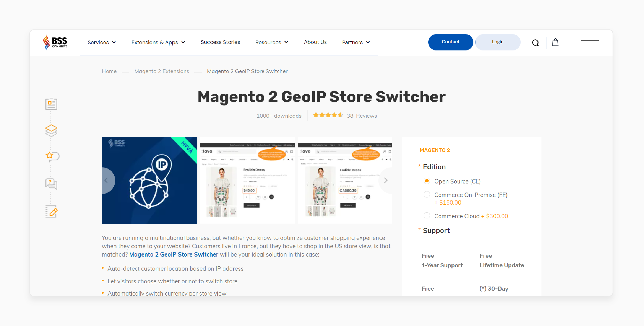Expand Extensions & Apps dropdown menu
The image size is (644, 326).
tap(158, 42)
